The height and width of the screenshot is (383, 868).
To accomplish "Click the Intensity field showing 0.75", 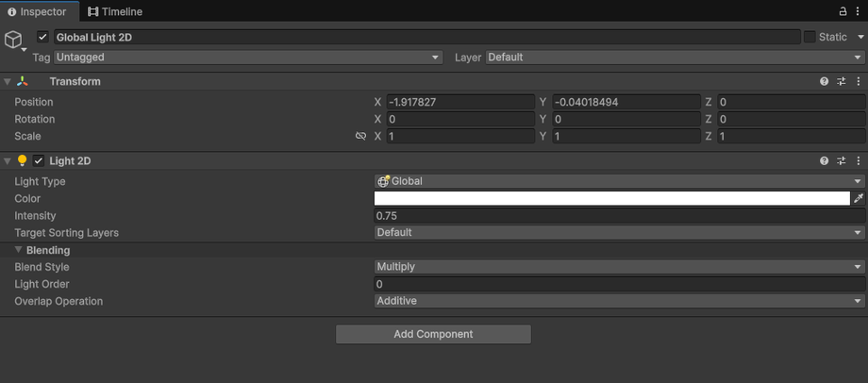I will coord(620,216).
